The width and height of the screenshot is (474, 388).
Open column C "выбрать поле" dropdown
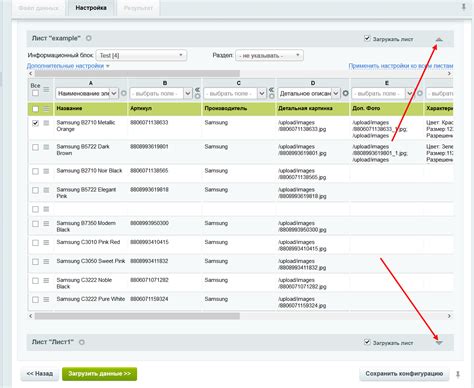point(235,93)
